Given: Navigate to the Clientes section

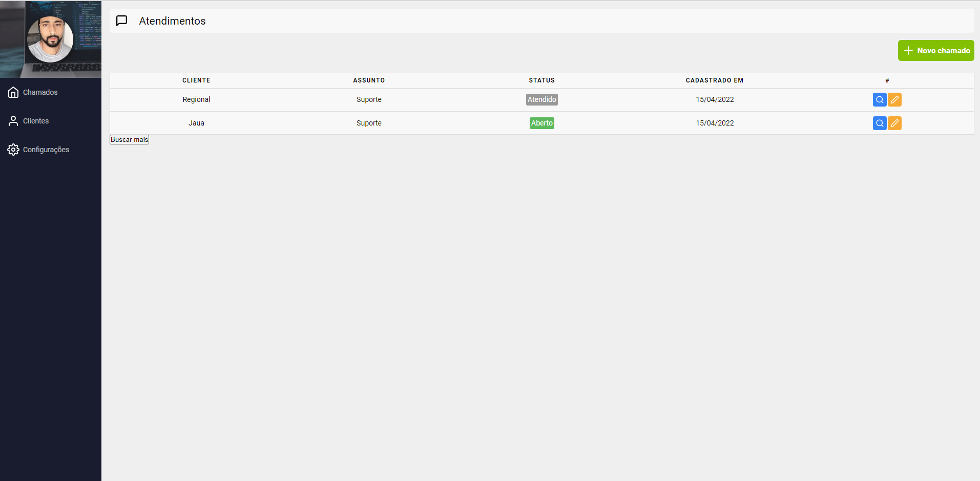Looking at the screenshot, I should click(36, 121).
